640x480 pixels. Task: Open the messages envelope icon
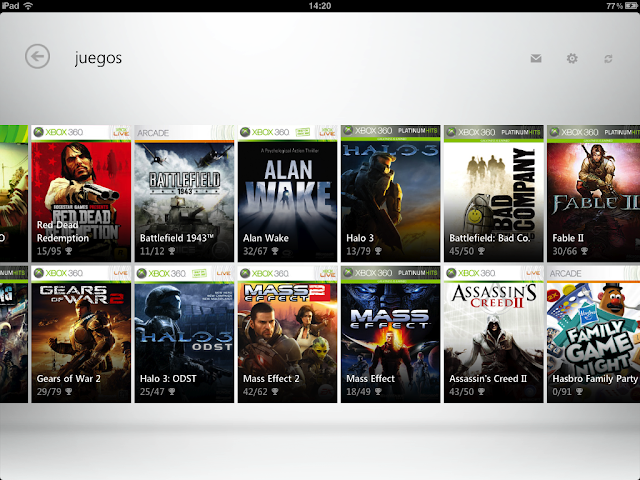pos(536,58)
